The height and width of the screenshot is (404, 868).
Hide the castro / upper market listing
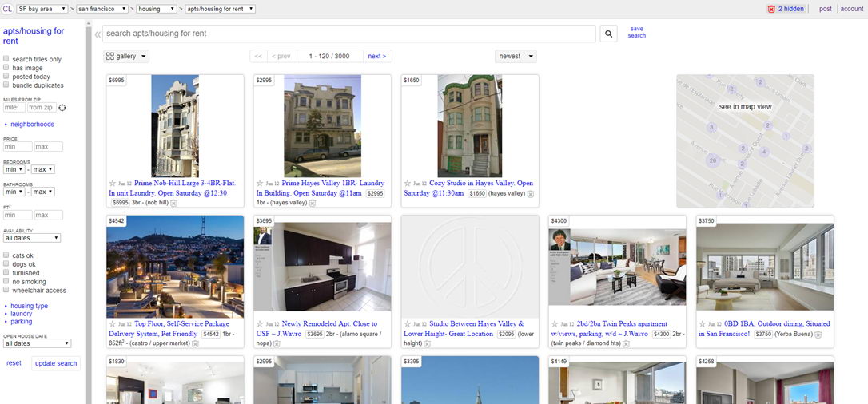click(x=195, y=344)
